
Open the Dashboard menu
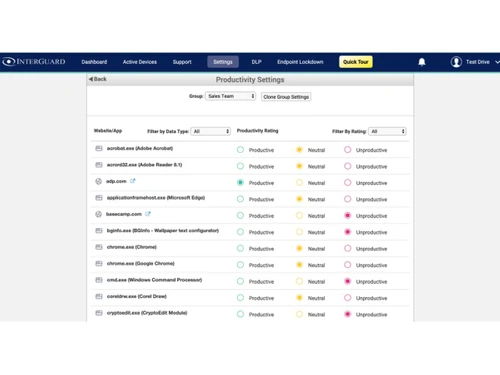tap(94, 62)
